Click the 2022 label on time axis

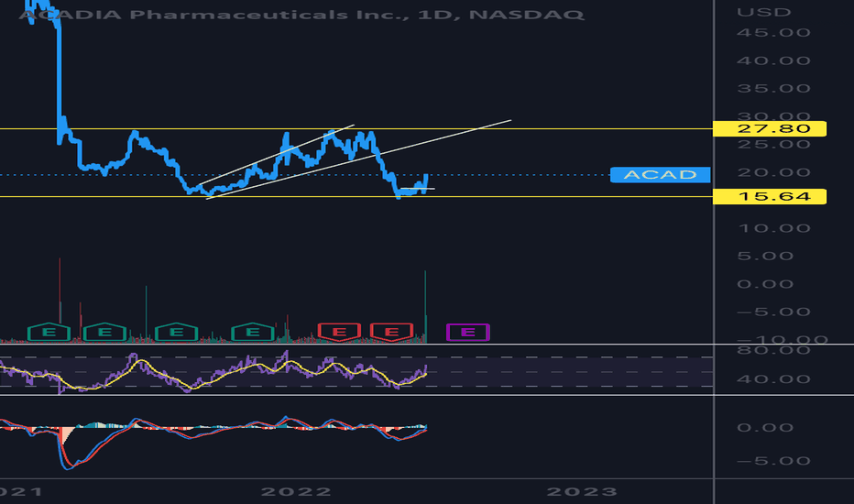point(296,491)
